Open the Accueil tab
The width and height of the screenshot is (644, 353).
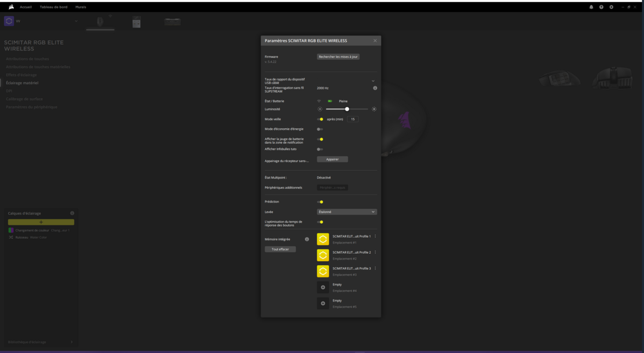coord(26,7)
